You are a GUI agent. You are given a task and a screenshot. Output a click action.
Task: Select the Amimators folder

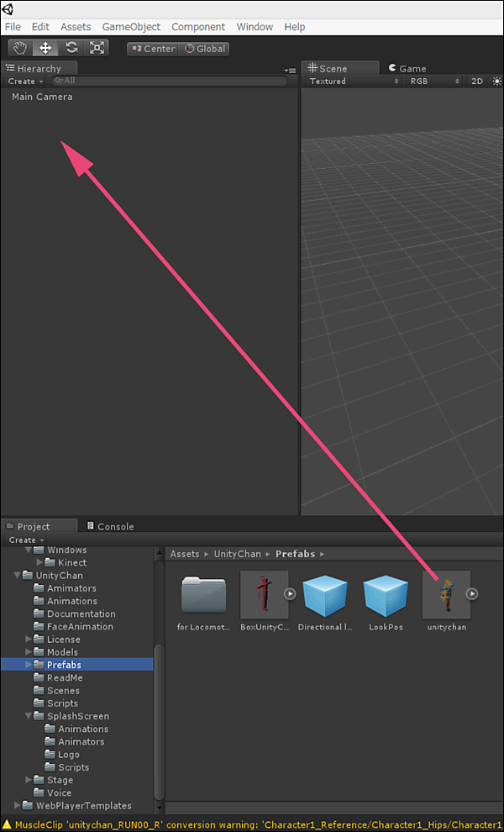click(x=65, y=588)
